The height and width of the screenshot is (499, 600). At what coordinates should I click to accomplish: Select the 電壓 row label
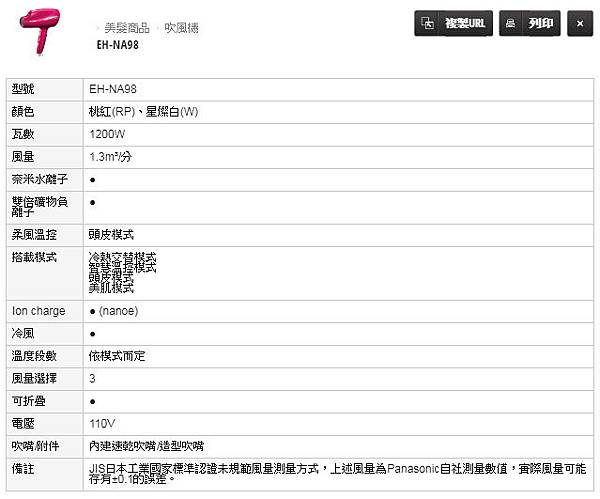click(x=23, y=424)
